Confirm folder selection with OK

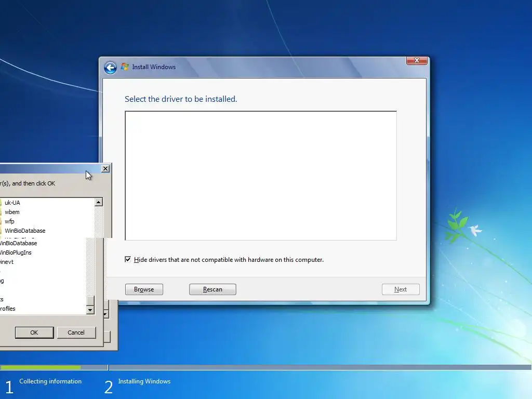[34, 332]
